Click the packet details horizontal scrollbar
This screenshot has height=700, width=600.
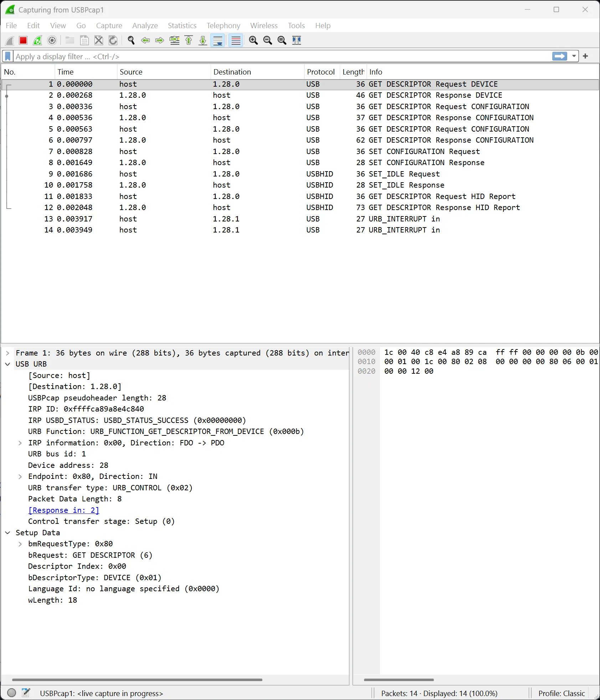pos(137,680)
